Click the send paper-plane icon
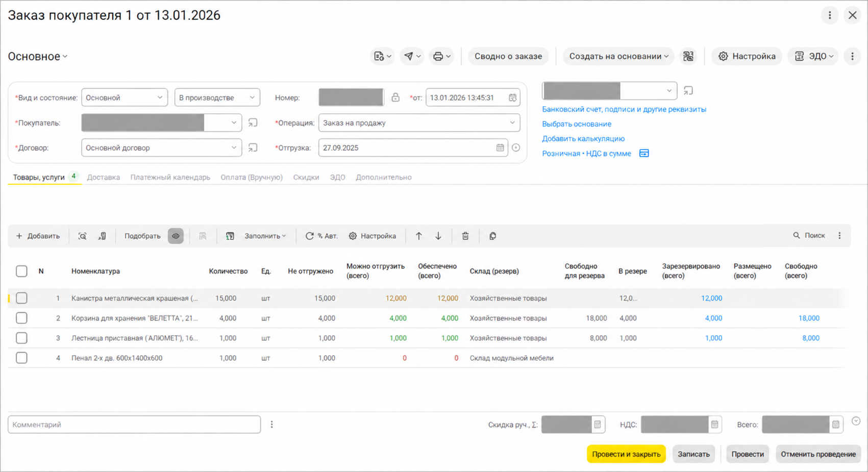Screen dimensions: 868x472 412,56
